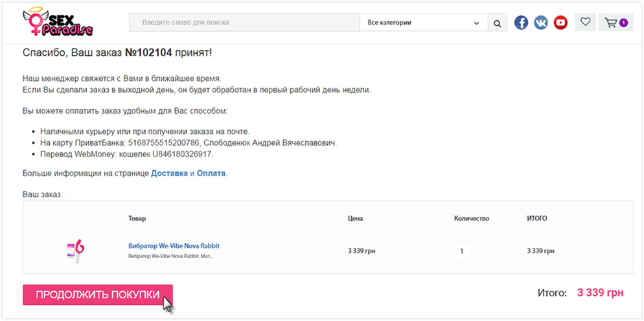Viewport: 644px width, 321px height.
Task: Click the Sex Paradise logo
Action: click(x=58, y=23)
